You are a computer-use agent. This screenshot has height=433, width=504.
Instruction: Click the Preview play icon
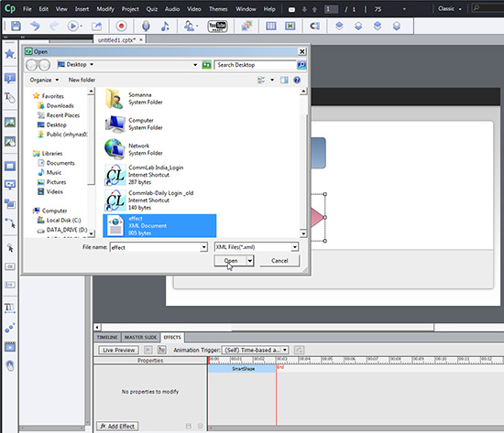pos(73,26)
